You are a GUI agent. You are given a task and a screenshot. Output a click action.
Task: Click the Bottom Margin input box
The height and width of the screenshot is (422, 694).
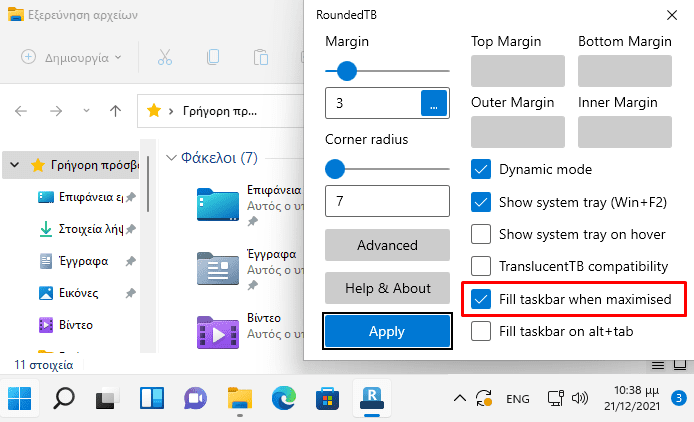pos(625,71)
